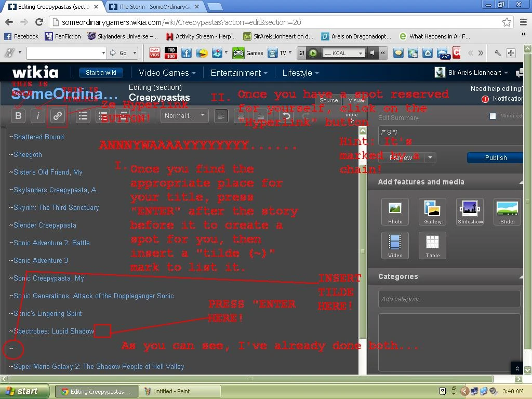Image resolution: width=532 pixels, height=399 pixels.
Task: Add a Photo to the article
Action: (x=395, y=212)
